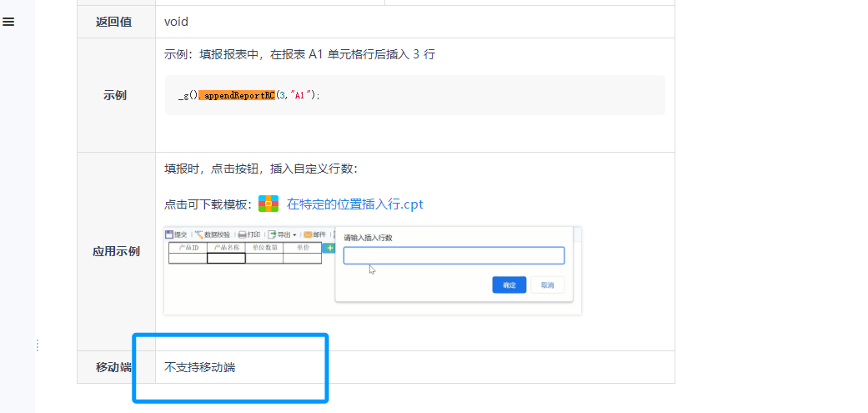This screenshot has height=413, width=868.
Task: Select the 不支持移动端 text
Action: pos(200,367)
